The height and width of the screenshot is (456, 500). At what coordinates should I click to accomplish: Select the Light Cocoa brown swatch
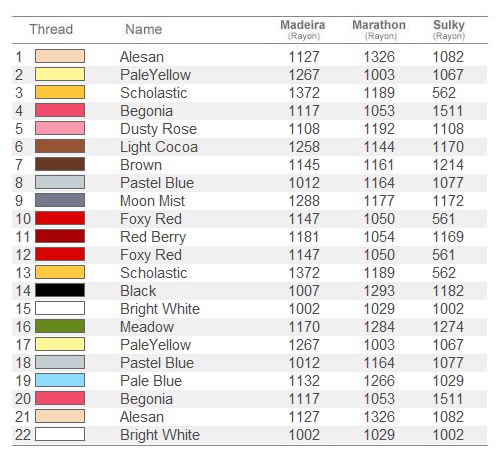(x=60, y=146)
